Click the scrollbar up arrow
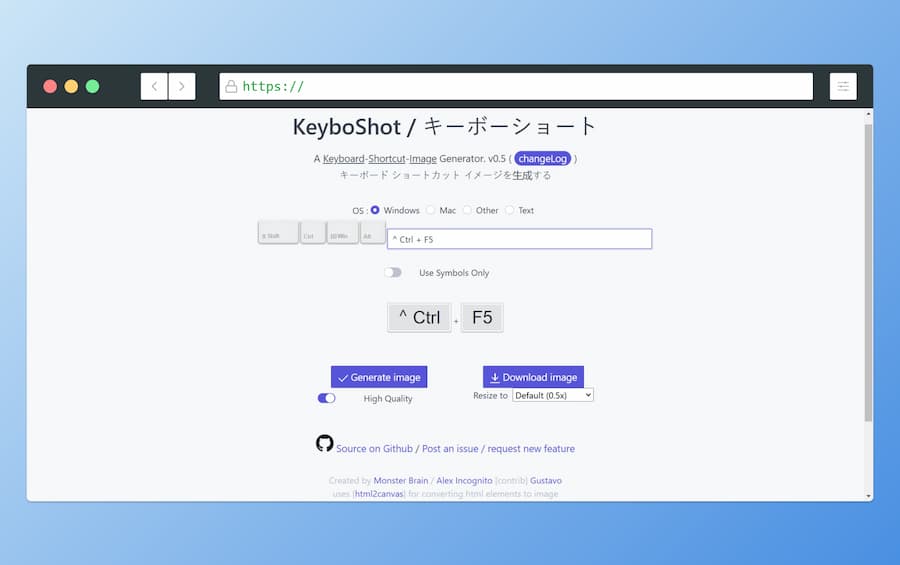Screen dimensions: 900x565 click(868, 114)
